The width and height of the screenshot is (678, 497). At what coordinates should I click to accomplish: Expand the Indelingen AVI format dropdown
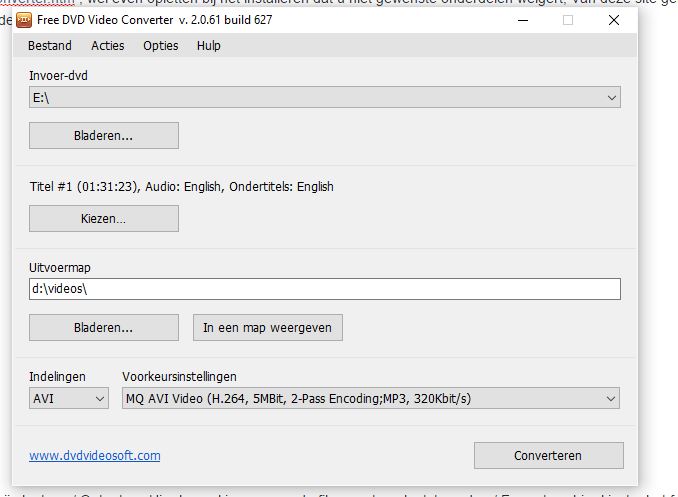(69, 398)
